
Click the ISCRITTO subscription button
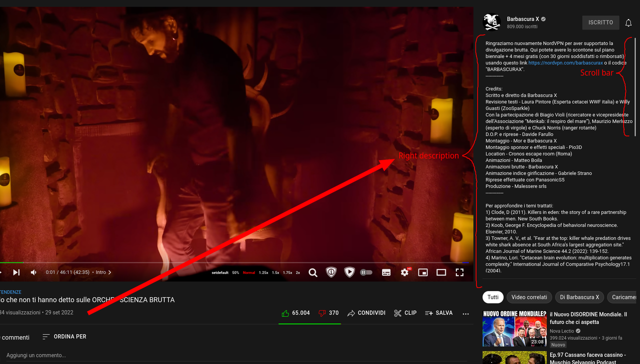600,22
